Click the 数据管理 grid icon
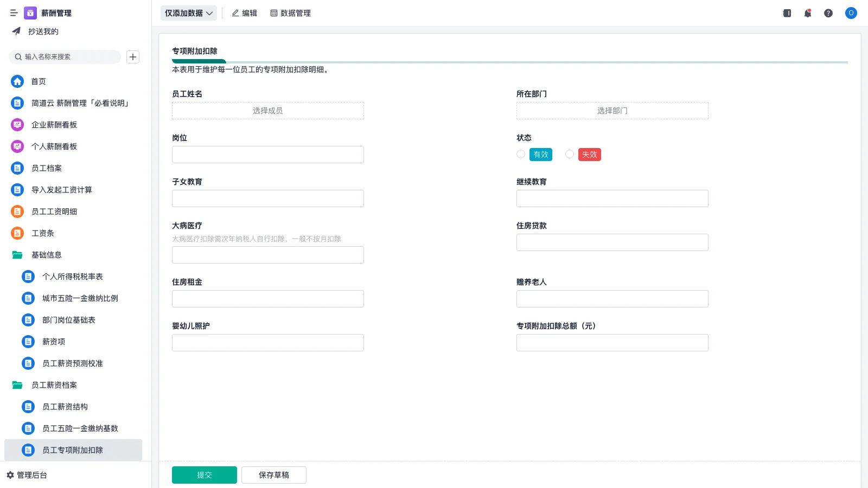The width and height of the screenshot is (868, 488). [273, 13]
